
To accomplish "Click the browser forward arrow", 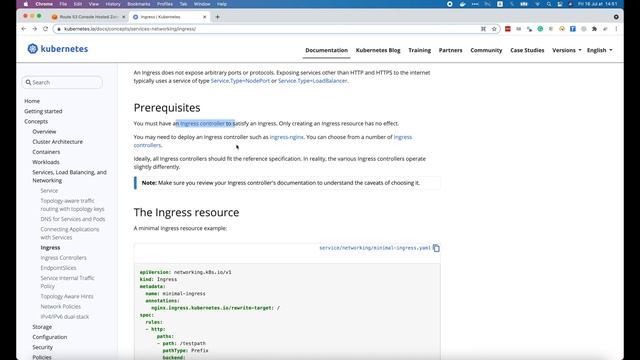I will tap(34, 29).
